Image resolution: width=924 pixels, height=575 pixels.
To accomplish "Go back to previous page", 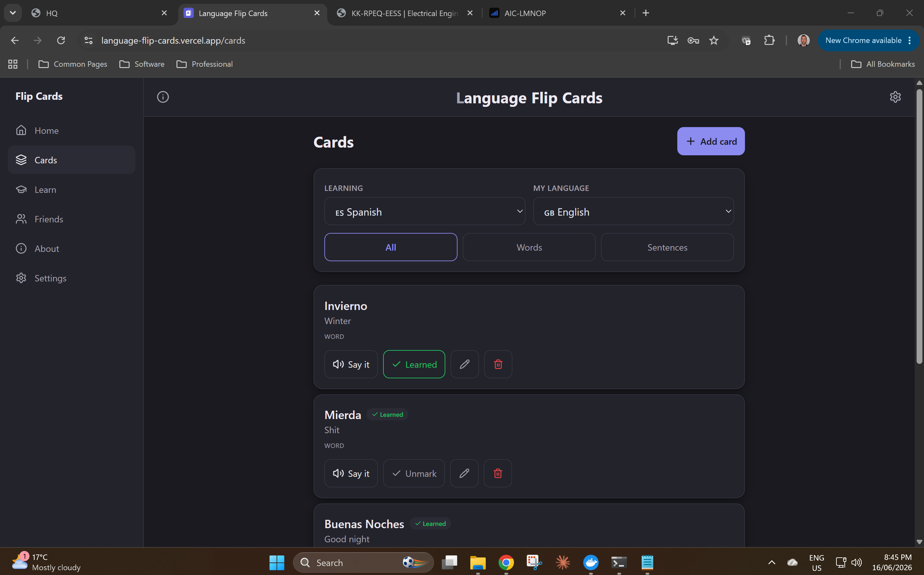I will [15, 40].
